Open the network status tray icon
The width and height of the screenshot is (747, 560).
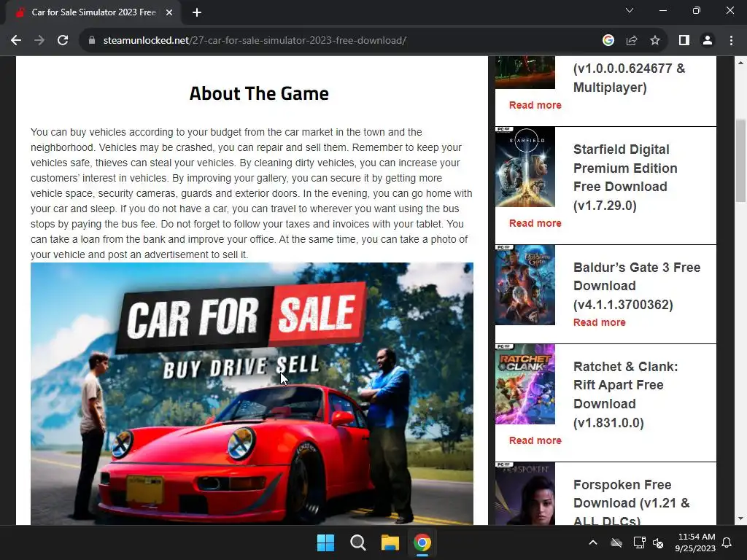(639, 542)
